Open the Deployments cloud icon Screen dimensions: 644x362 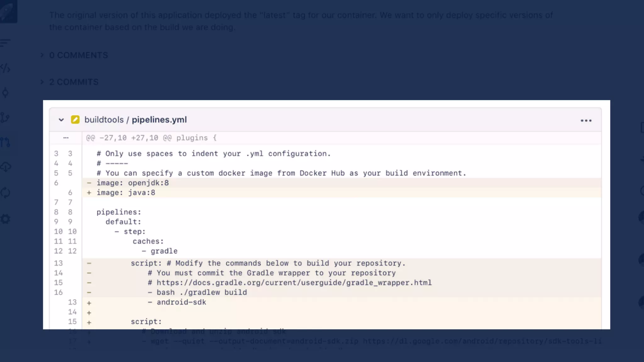pyautogui.click(x=5, y=167)
